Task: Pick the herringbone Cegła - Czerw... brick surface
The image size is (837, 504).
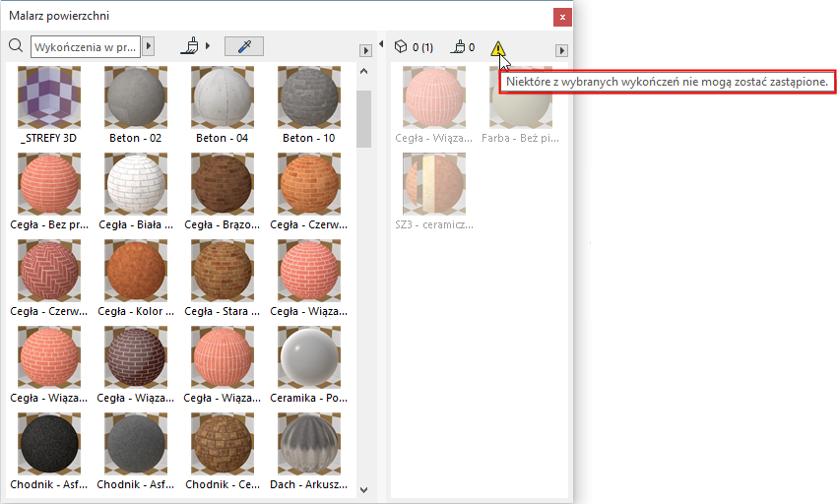Action: (49, 270)
